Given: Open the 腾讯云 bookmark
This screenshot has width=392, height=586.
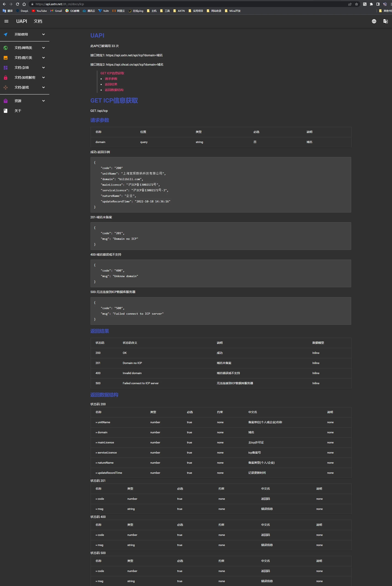Looking at the screenshot, I should coord(89,11).
